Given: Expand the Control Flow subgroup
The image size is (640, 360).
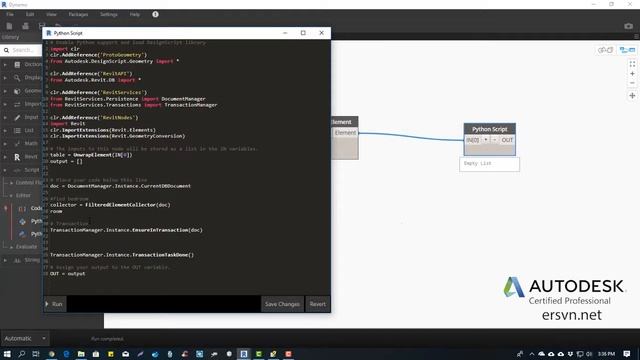Looking at the screenshot, I should (x=11, y=183).
